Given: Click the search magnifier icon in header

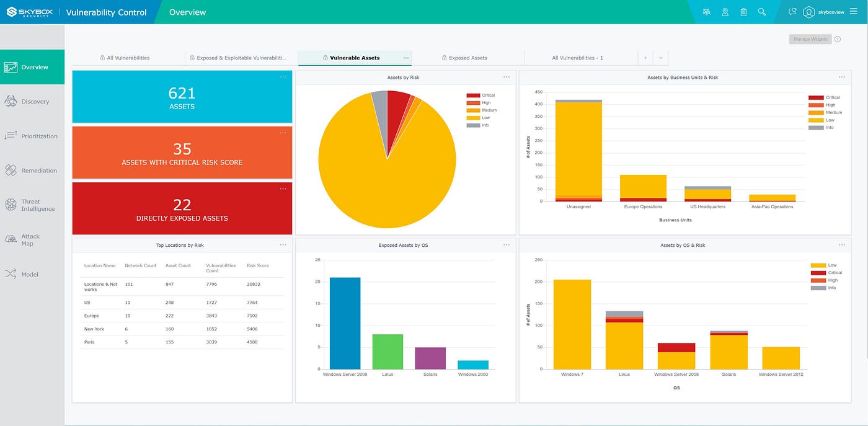Looking at the screenshot, I should tap(762, 12).
